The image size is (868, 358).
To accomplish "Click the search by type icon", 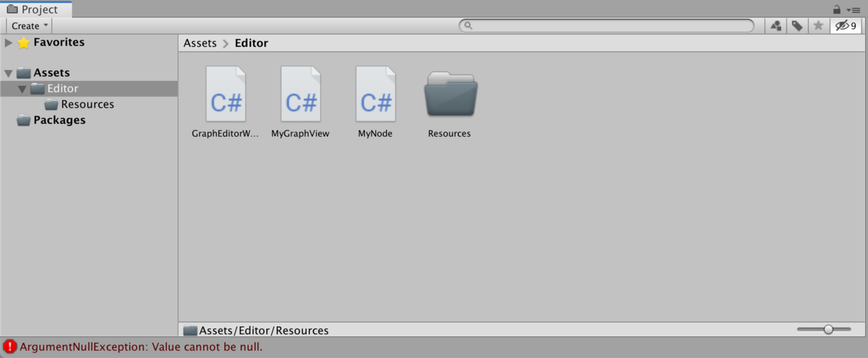I will 776,26.
